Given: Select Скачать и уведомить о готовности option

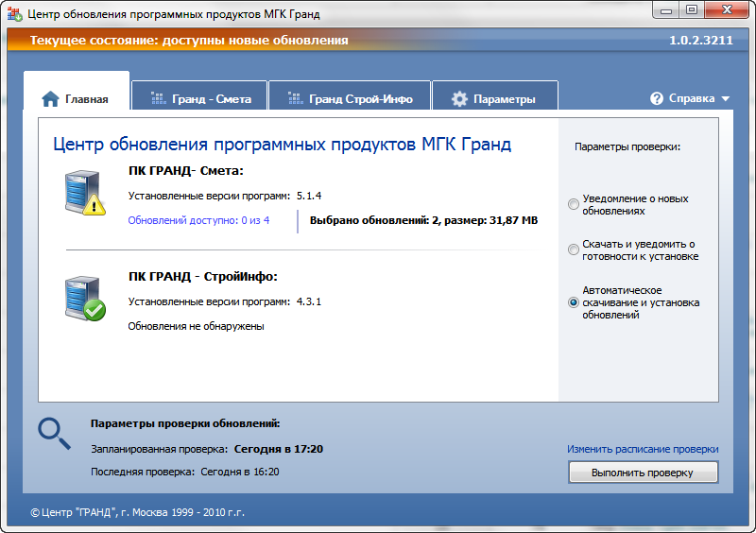Looking at the screenshot, I should [574, 249].
